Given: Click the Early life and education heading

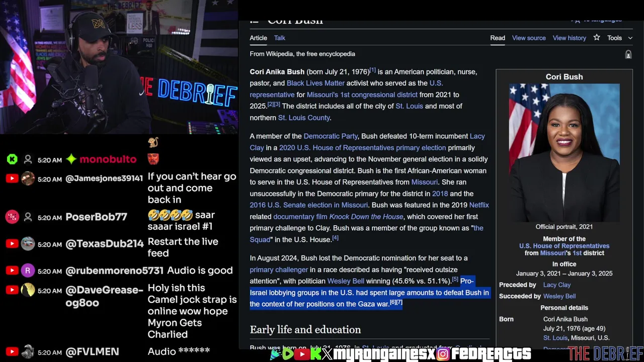Looking at the screenshot, I should (305, 330).
